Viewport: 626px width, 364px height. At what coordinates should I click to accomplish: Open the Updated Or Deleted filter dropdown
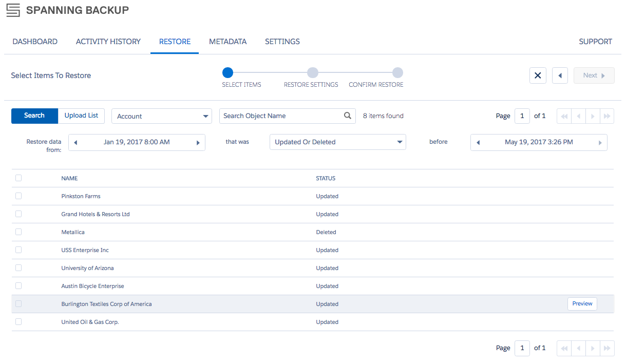pos(337,142)
